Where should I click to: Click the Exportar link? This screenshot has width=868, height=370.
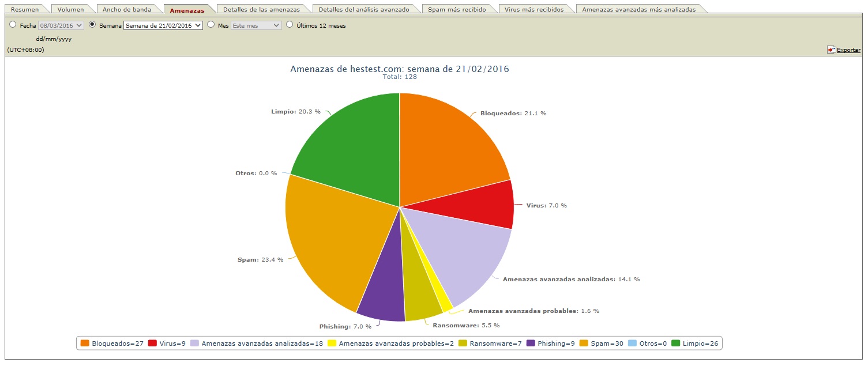point(848,50)
